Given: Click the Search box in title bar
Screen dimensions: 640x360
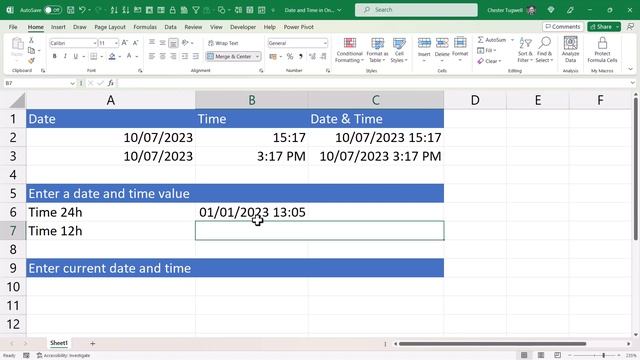Looking at the screenshot, I should 416,10.
